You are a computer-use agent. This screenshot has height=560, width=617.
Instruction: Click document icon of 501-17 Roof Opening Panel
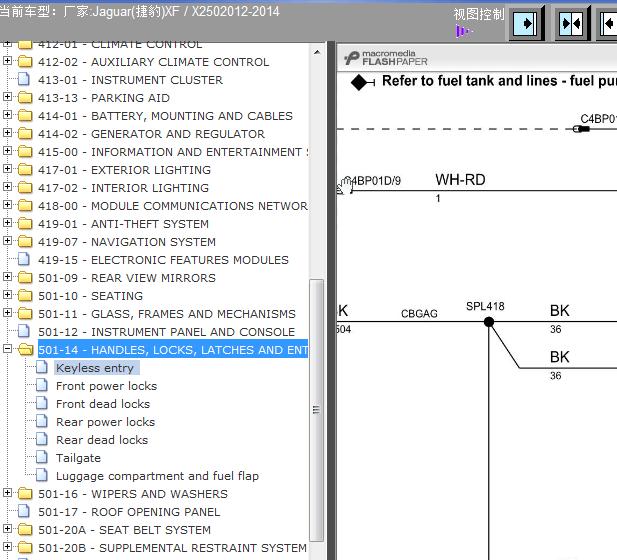click(24, 511)
